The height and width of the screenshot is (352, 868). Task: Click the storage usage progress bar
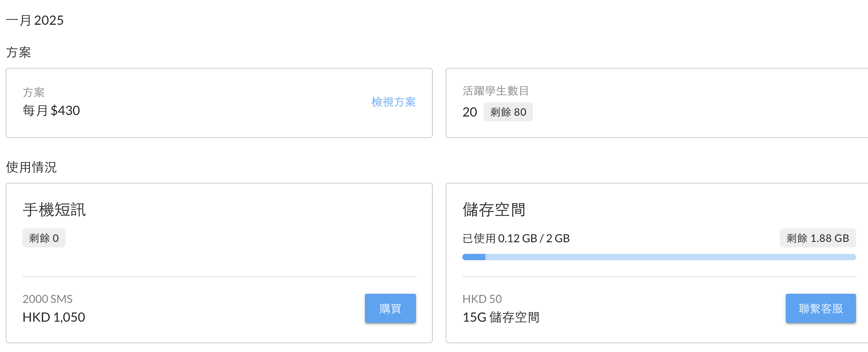[x=659, y=257]
